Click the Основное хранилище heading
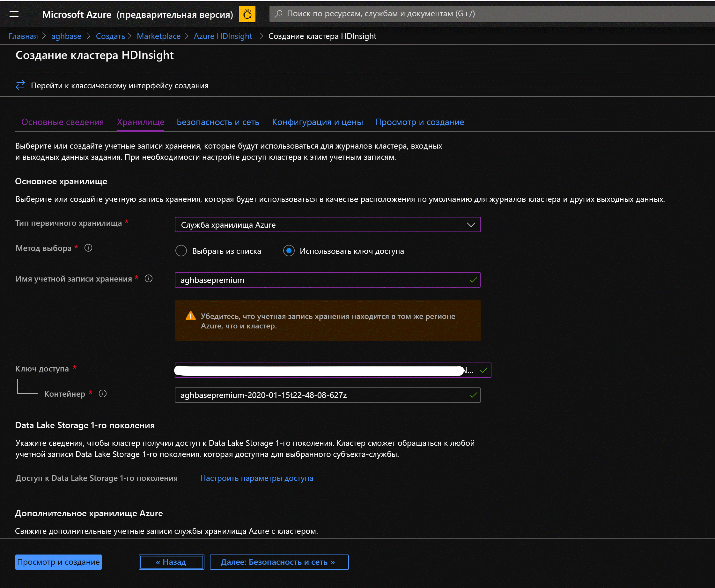This screenshot has width=715, height=588. 61,181
